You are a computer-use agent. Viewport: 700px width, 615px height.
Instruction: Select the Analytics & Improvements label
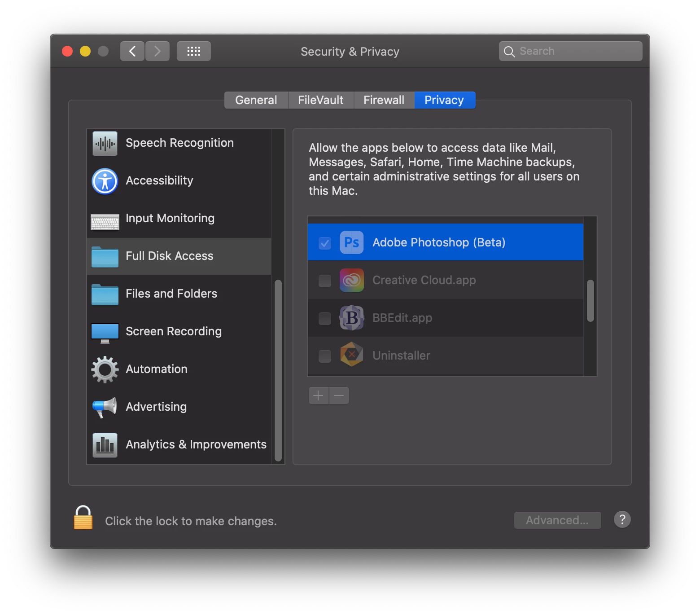click(196, 444)
